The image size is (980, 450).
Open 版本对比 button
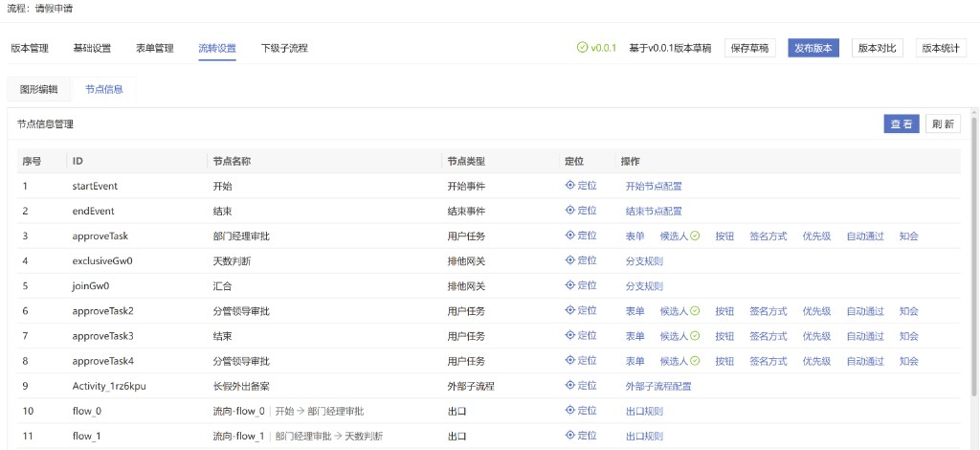click(877, 48)
